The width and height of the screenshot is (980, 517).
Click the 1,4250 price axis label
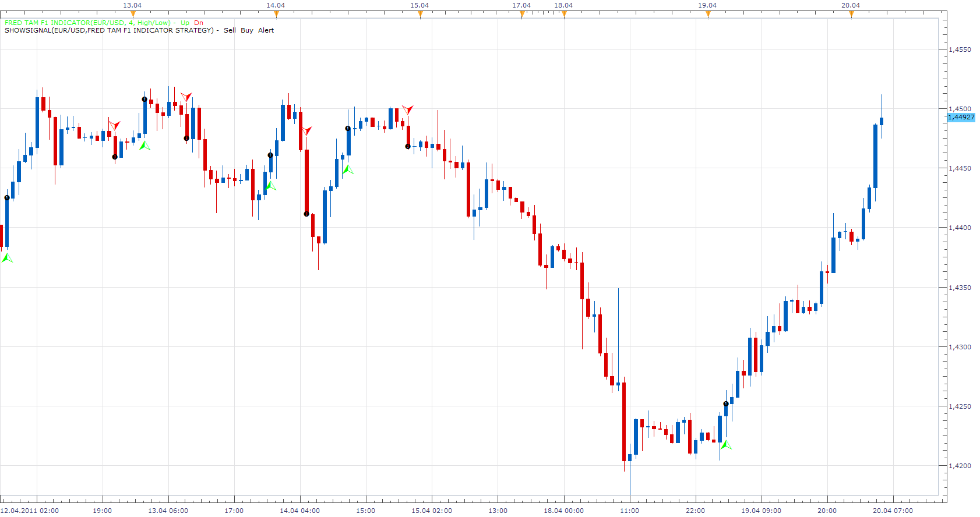960,406
